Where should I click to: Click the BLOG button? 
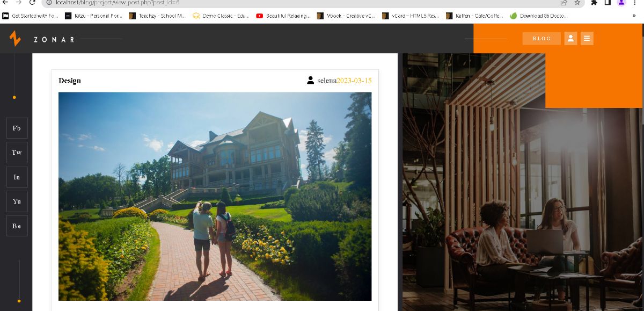pyautogui.click(x=541, y=39)
